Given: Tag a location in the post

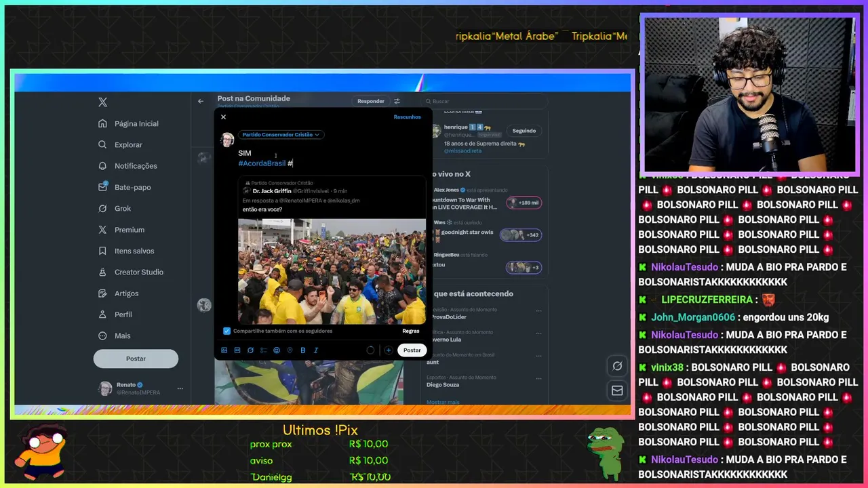Looking at the screenshot, I should click(290, 350).
